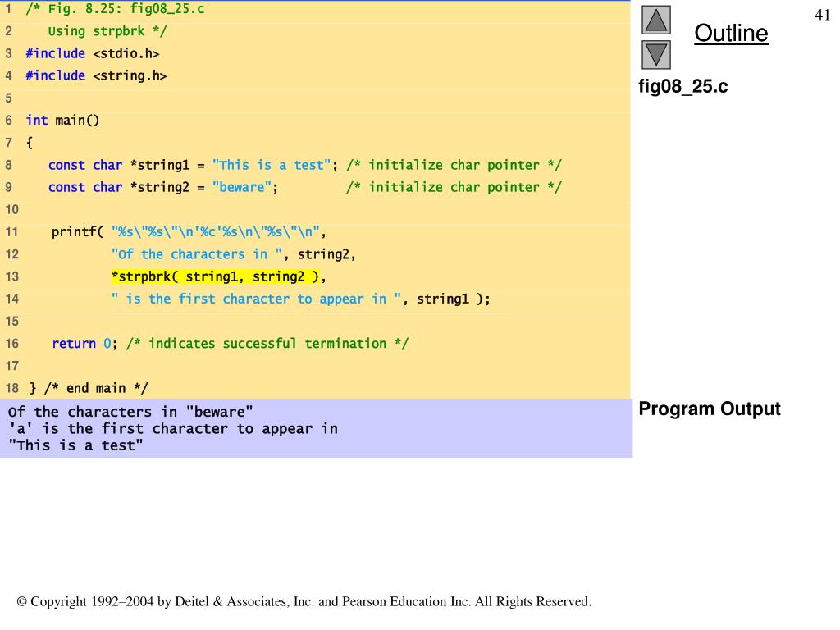Click the Deitel & Associates copyright notice
The width and height of the screenshot is (840, 630).
(x=304, y=601)
